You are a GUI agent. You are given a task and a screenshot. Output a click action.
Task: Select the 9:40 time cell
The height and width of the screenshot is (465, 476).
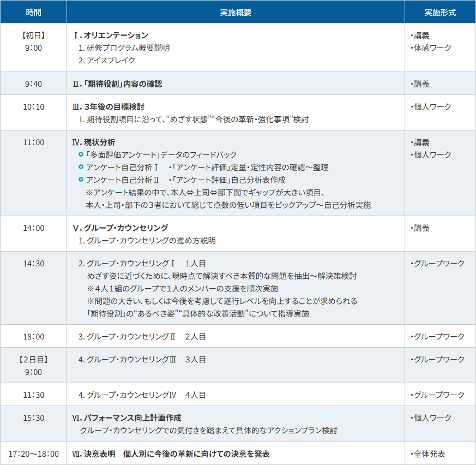tap(33, 84)
